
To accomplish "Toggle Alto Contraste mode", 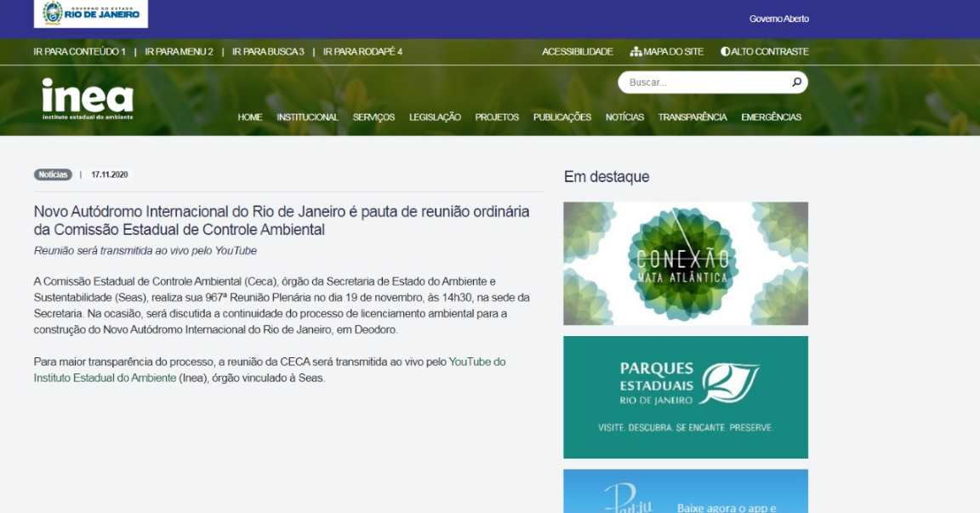I will tap(764, 52).
